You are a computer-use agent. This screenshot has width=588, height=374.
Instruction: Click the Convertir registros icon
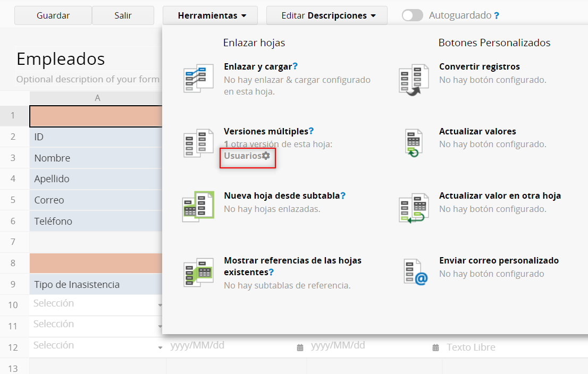coord(413,79)
